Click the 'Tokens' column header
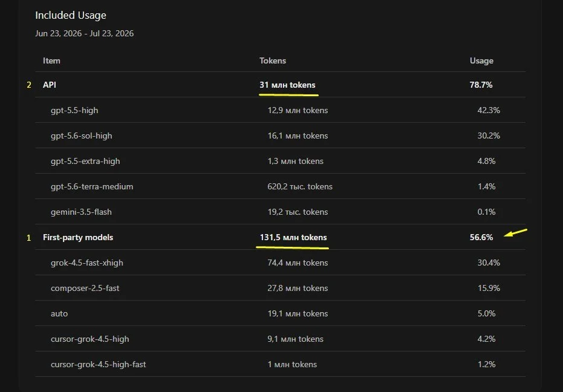Viewport: 563px width, 392px height. [273, 60]
